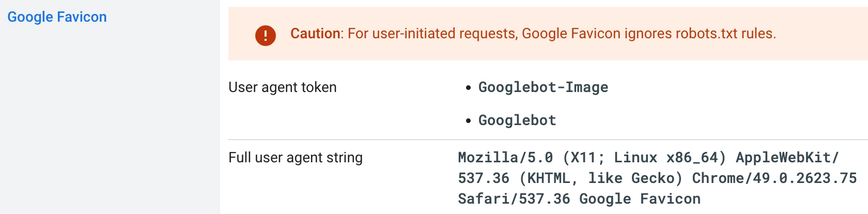Click the bullet before Googlebot-Image
This screenshot has width=868, height=214.
point(468,88)
